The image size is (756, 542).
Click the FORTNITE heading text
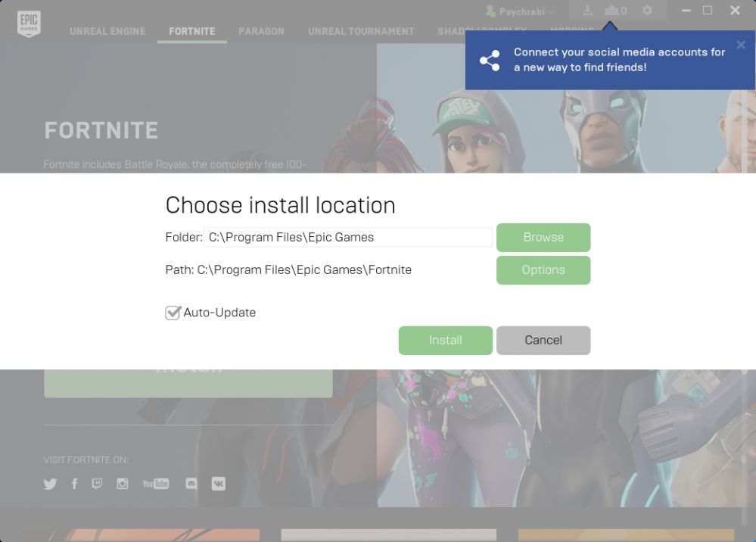[x=101, y=130]
